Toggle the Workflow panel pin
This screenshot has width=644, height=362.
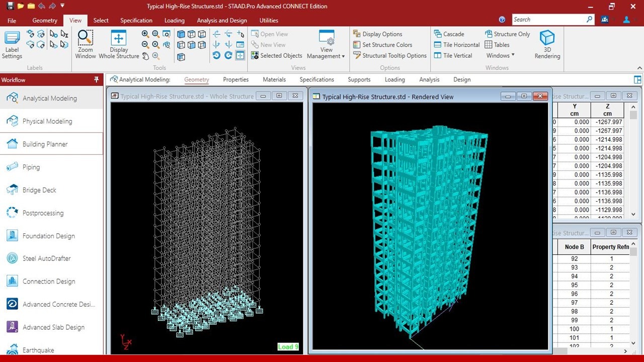click(97, 80)
